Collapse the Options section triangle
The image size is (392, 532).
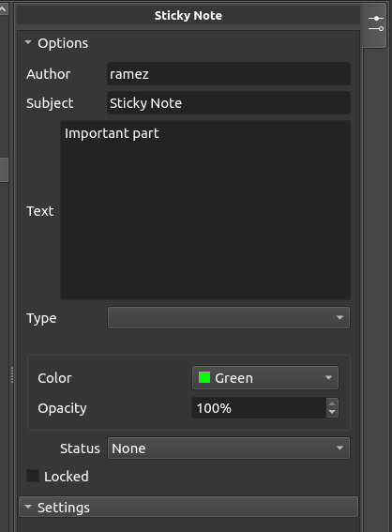pos(28,42)
